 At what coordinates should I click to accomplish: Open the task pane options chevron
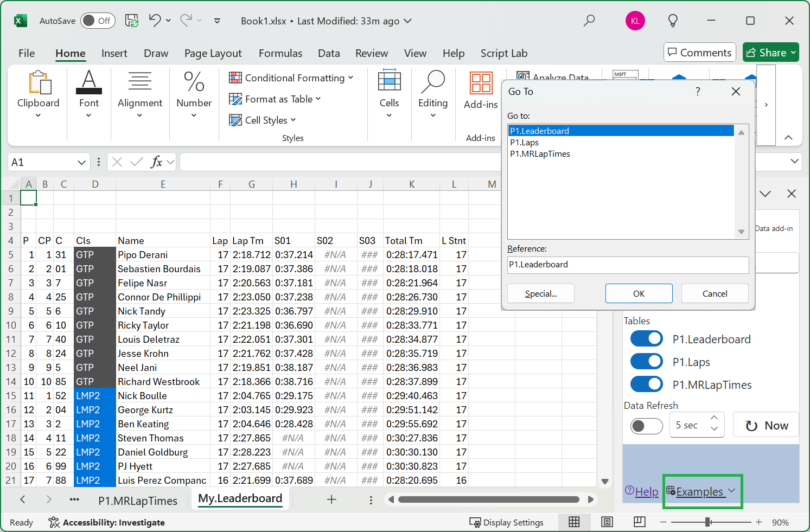coord(765,194)
